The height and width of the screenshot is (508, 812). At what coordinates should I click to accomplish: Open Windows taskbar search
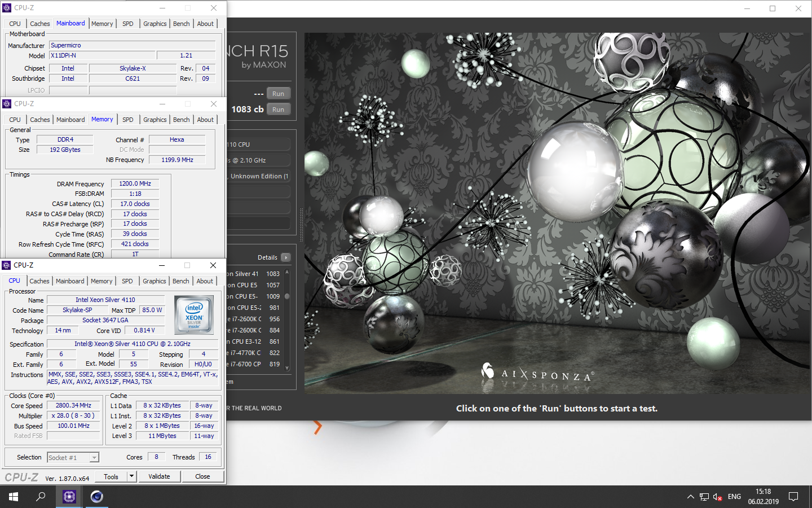coord(41,497)
